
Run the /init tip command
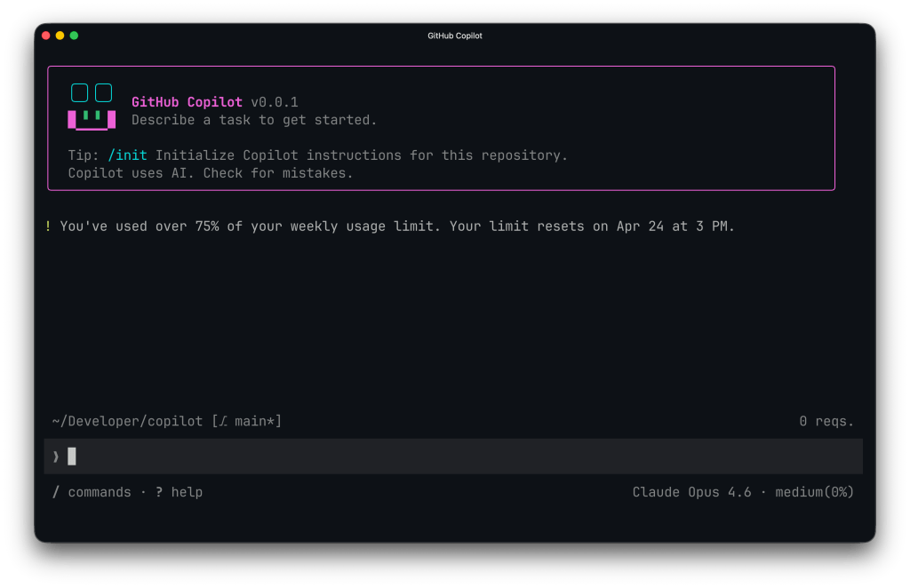pos(127,155)
